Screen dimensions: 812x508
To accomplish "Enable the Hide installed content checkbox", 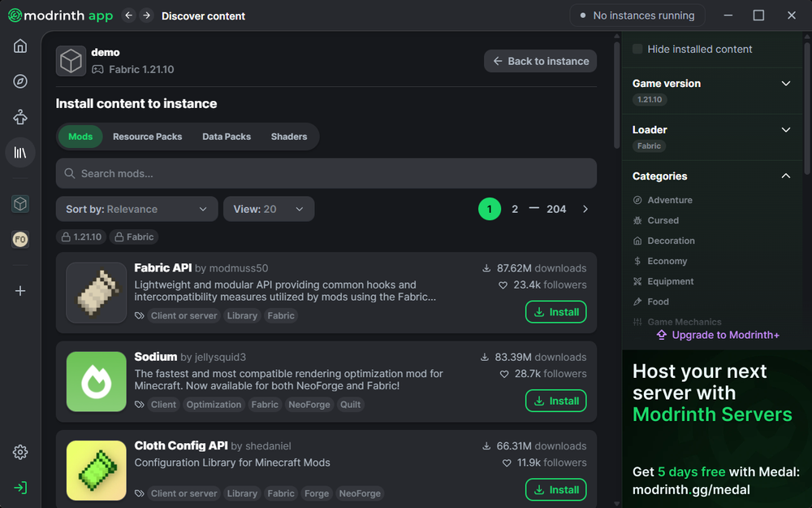I will (638, 49).
